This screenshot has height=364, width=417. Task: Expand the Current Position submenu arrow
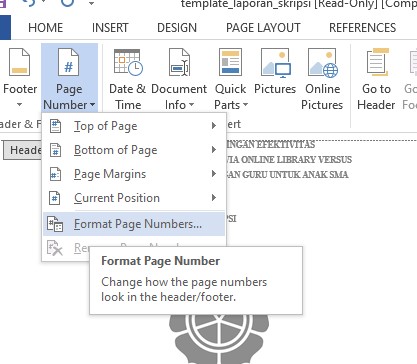coord(214,198)
